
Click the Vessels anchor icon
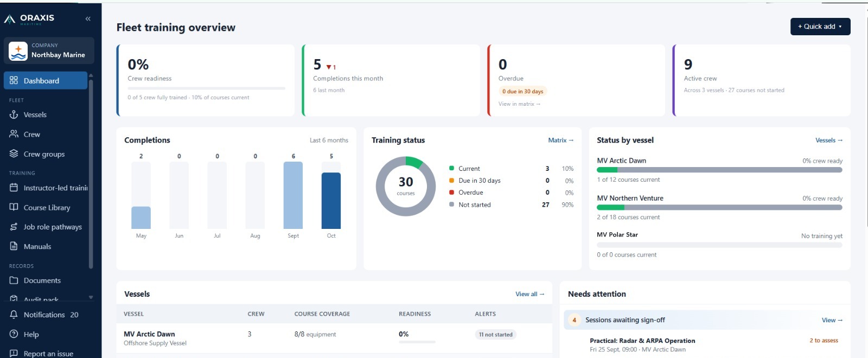(x=14, y=114)
